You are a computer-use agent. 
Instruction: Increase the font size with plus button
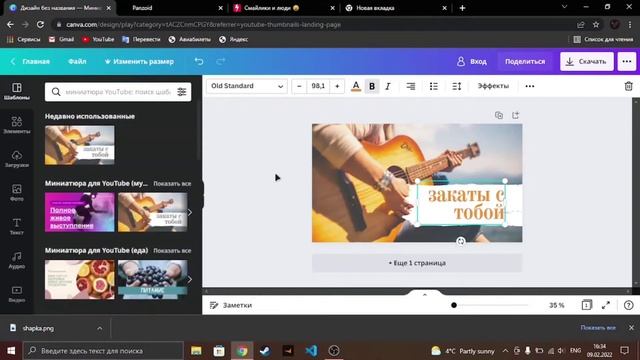[x=337, y=86]
